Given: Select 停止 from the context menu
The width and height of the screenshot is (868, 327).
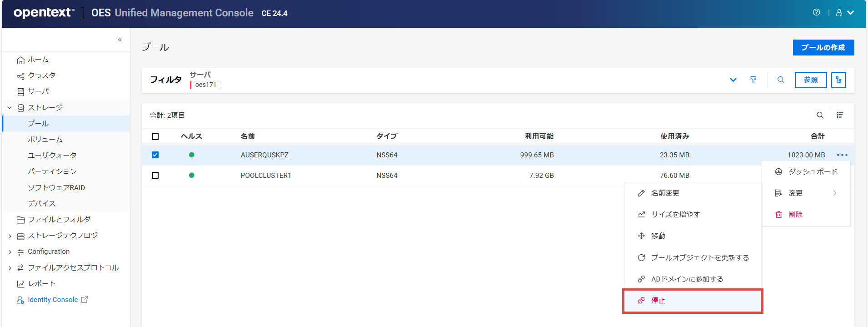Looking at the screenshot, I should [658, 301].
